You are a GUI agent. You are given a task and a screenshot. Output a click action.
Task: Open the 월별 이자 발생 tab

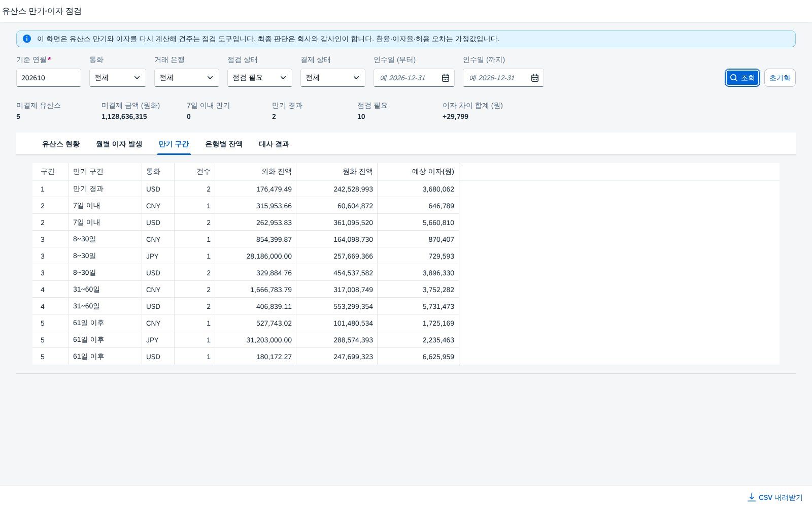pyautogui.click(x=119, y=144)
